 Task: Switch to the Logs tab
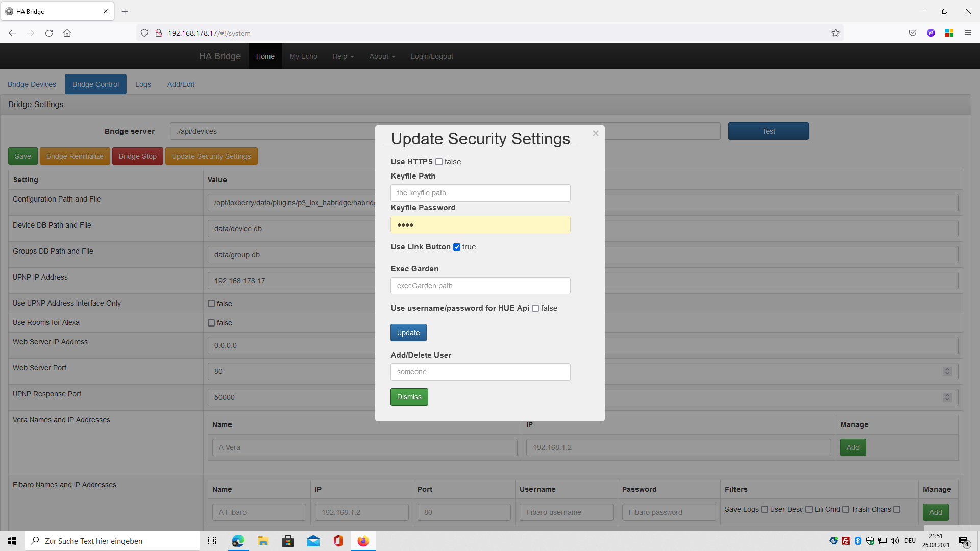[x=143, y=84]
